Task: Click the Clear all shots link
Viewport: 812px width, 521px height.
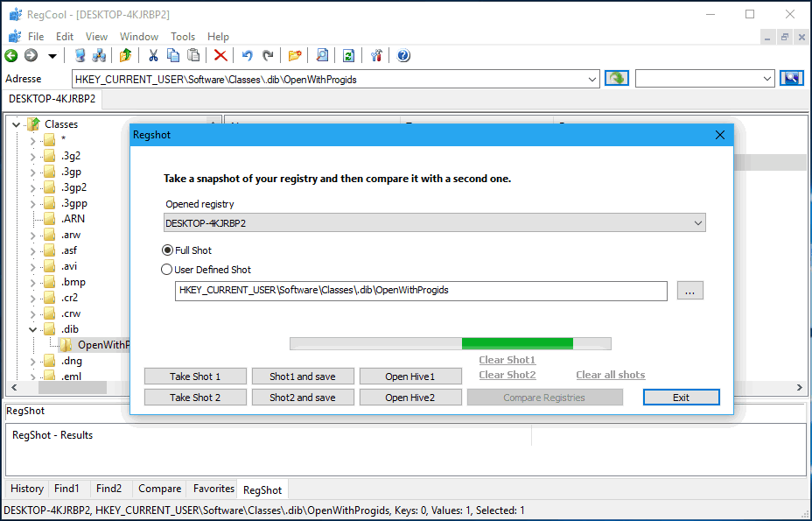Action: [x=611, y=375]
